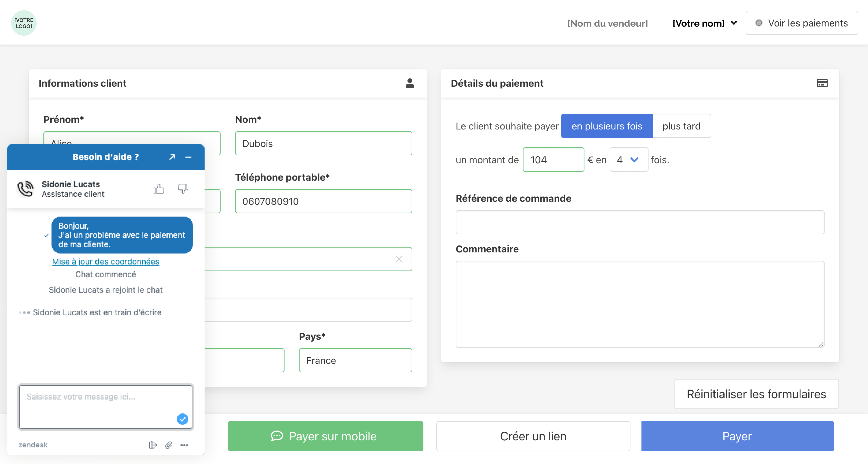Clear the address field with the X
Screen dimensions: 868x464
399,259
